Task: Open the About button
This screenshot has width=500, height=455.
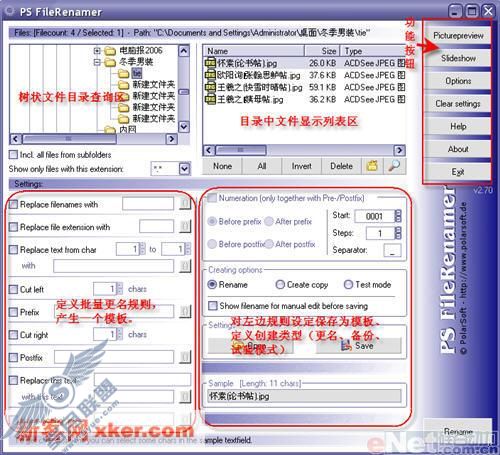Action: pos(458,149)
